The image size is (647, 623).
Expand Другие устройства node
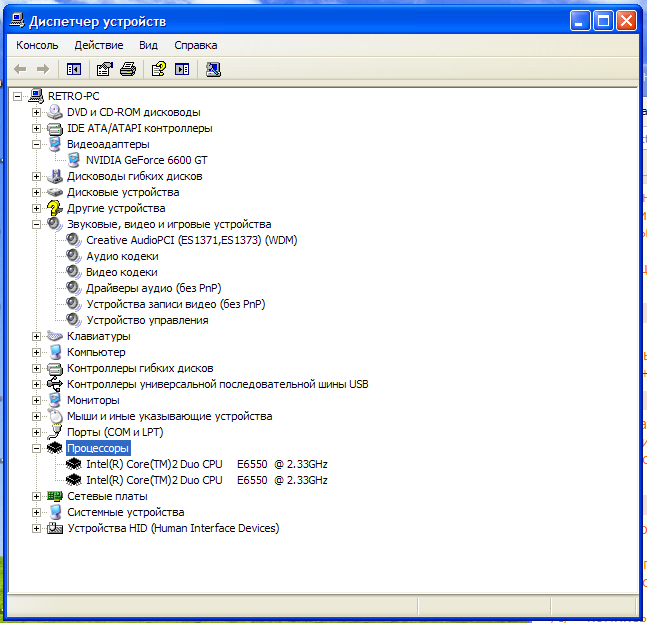tap(36, 208)
